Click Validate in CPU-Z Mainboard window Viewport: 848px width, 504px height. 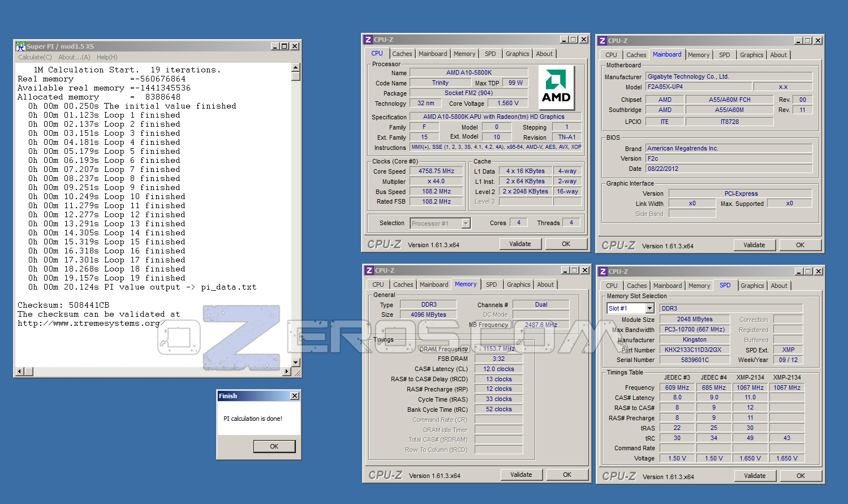pos(755,245)
